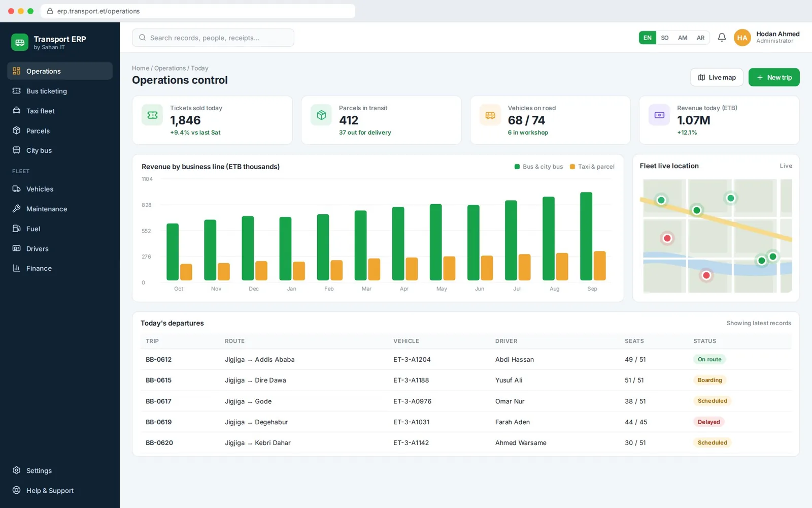Click the Finance chart icon in sidebar

click(x=17, y=268)
